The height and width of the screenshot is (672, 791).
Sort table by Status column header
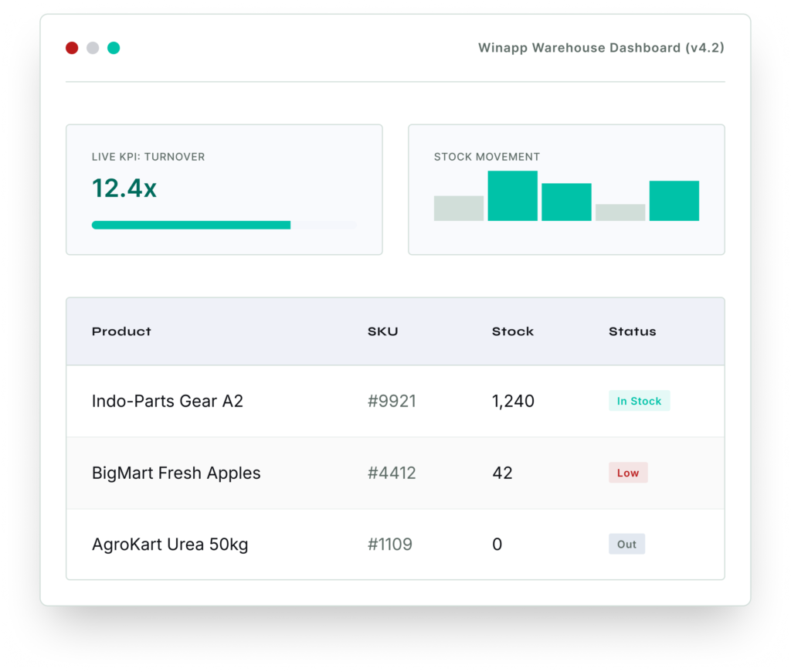(x=632, y=331)
